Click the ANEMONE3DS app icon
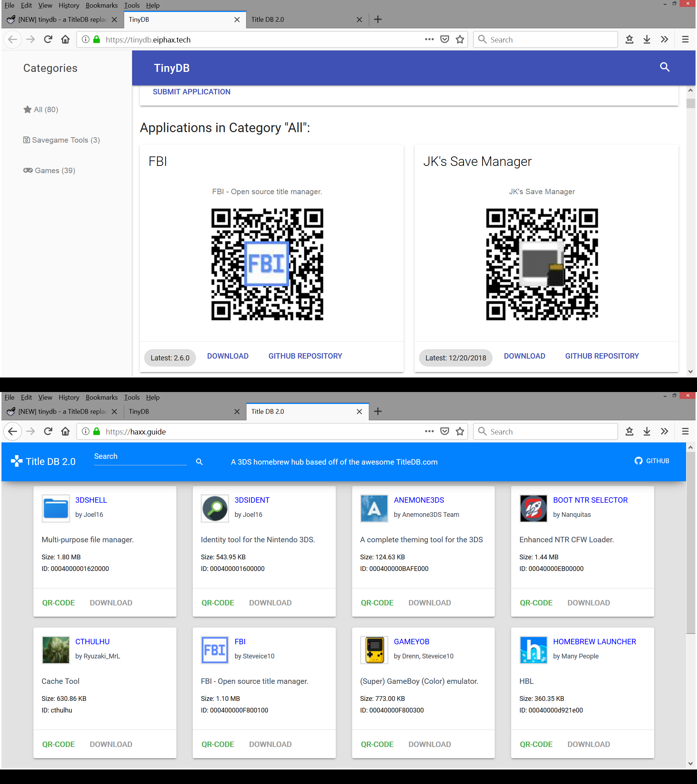The height and width of the screenshot is (784, 697). (x=374, y=508)
